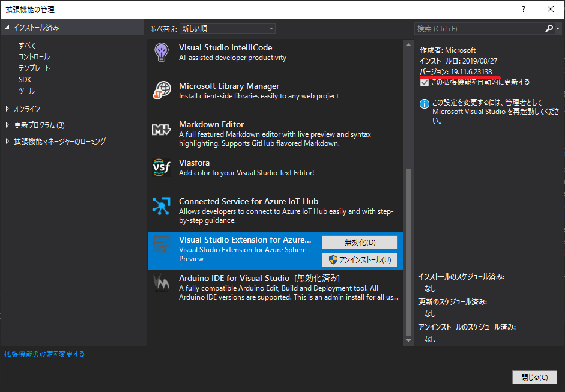The height and width of the screenshot is (392, 565).
Task: Click the extension search input field
Action: coord(480,28)
